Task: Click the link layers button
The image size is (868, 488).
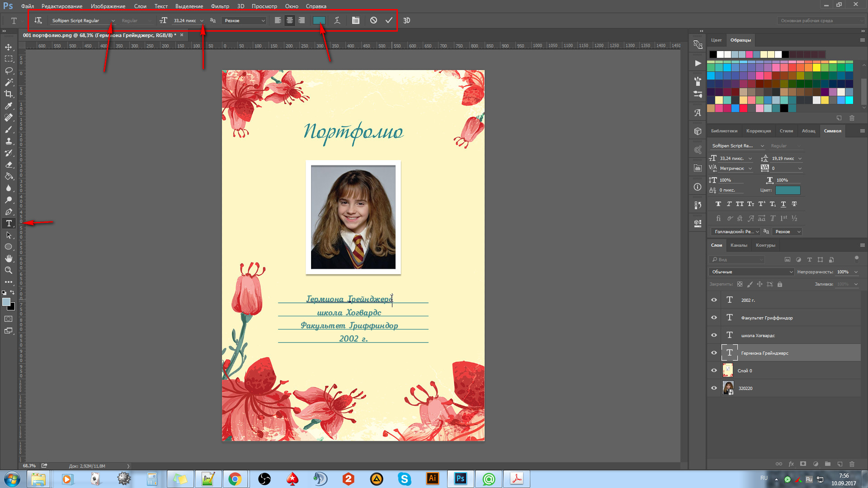Action: (x=779, y=464)
